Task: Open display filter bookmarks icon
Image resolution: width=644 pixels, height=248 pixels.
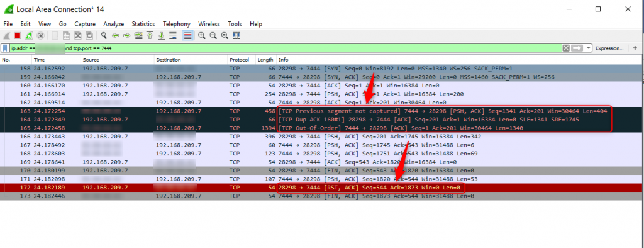Action: (x=5, y=48)
